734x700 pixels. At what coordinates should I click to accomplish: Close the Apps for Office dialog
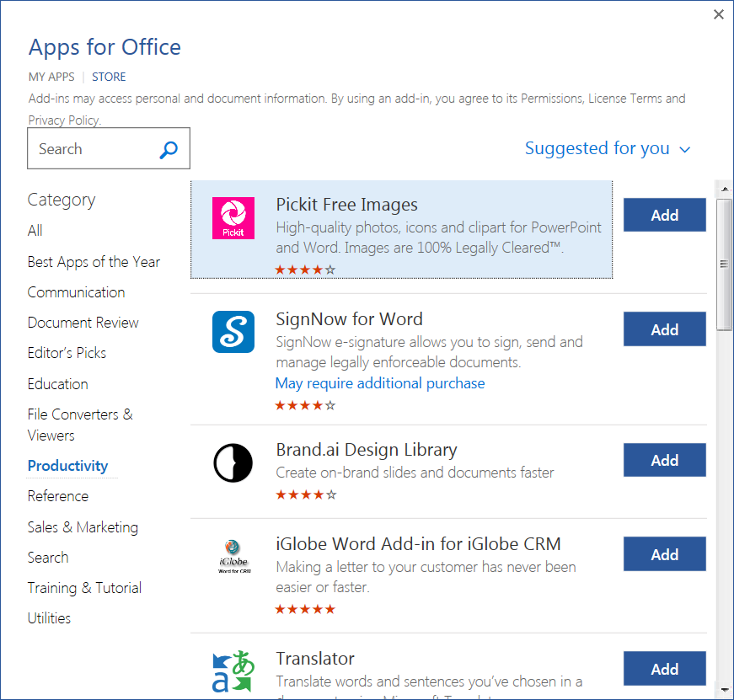718,14
